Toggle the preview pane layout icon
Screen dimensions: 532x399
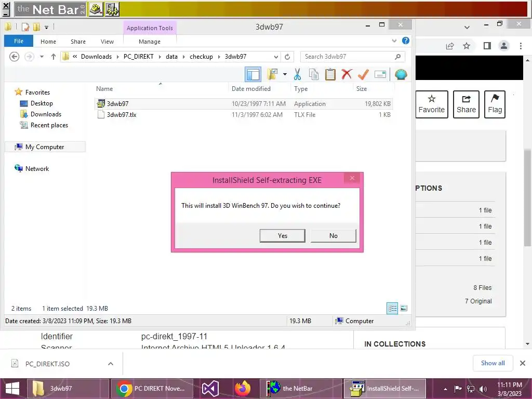[253, 74]
